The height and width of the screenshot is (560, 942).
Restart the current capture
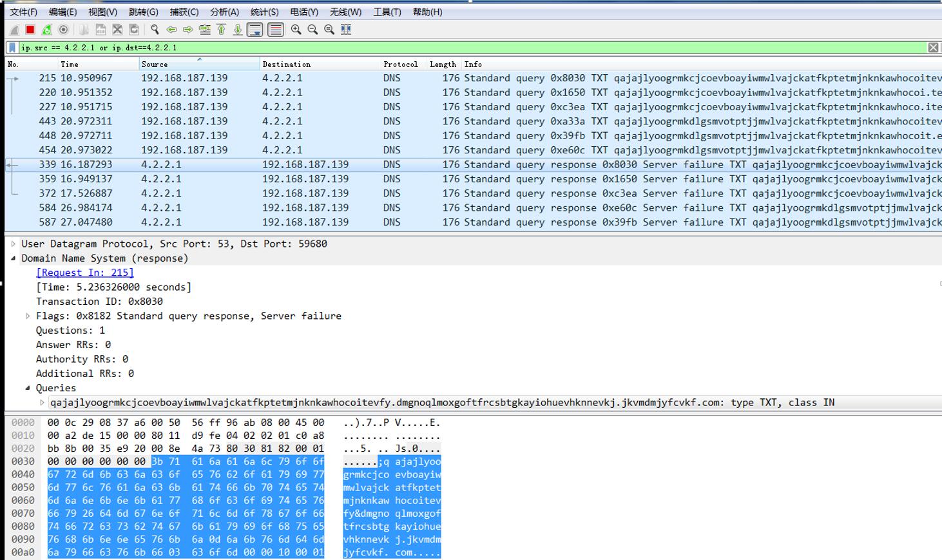[x=47, y=30]
